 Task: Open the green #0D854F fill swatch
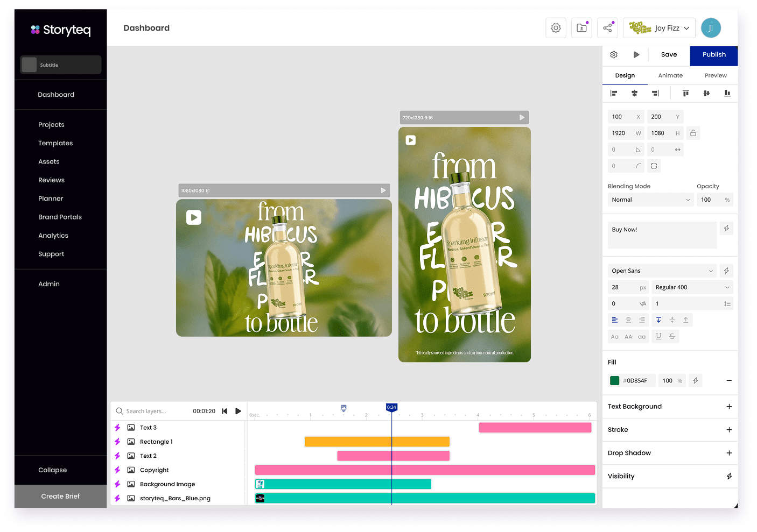[x=614, y=380]
